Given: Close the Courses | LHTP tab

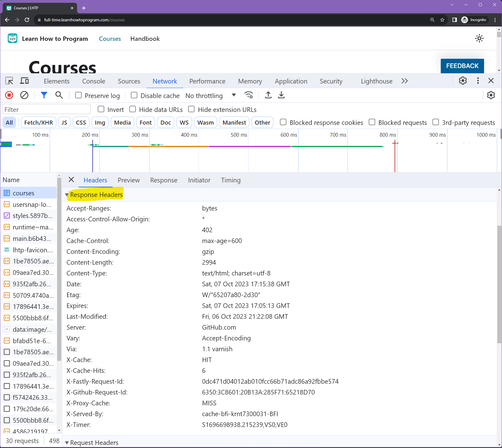Looking at the screenshot, I should pos(72,8).
